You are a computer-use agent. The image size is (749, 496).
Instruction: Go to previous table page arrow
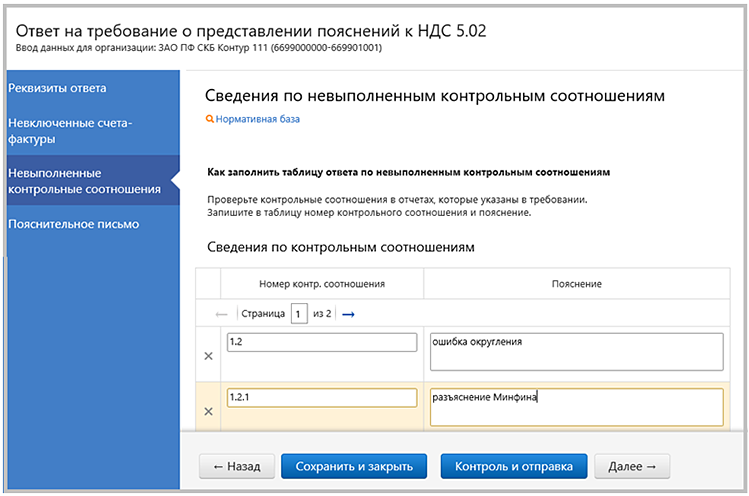222,314
